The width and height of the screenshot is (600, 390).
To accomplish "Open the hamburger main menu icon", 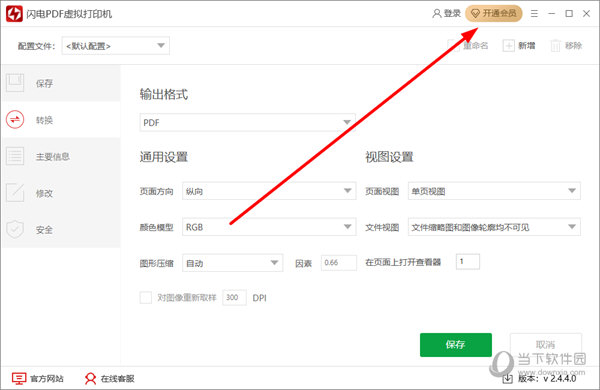I will 534,14.
